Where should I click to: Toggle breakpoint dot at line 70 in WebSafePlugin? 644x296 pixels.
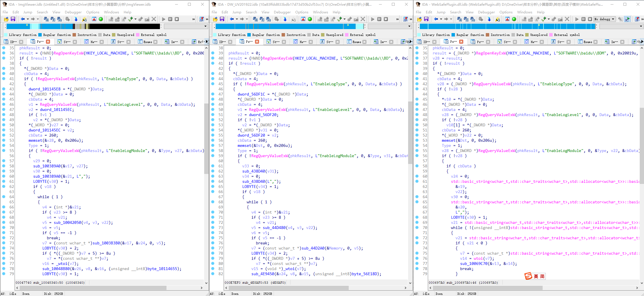pos(417,228)
